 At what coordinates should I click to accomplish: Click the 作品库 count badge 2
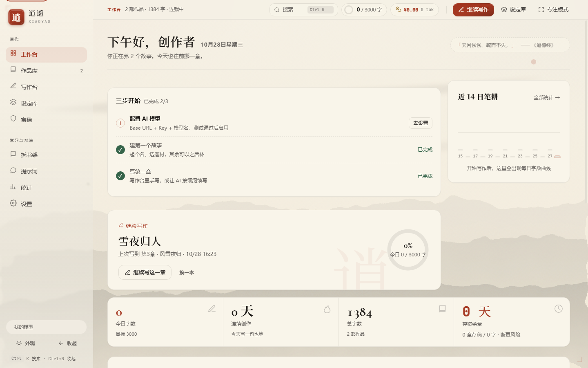pyautogui.click(x=82, y=71)
